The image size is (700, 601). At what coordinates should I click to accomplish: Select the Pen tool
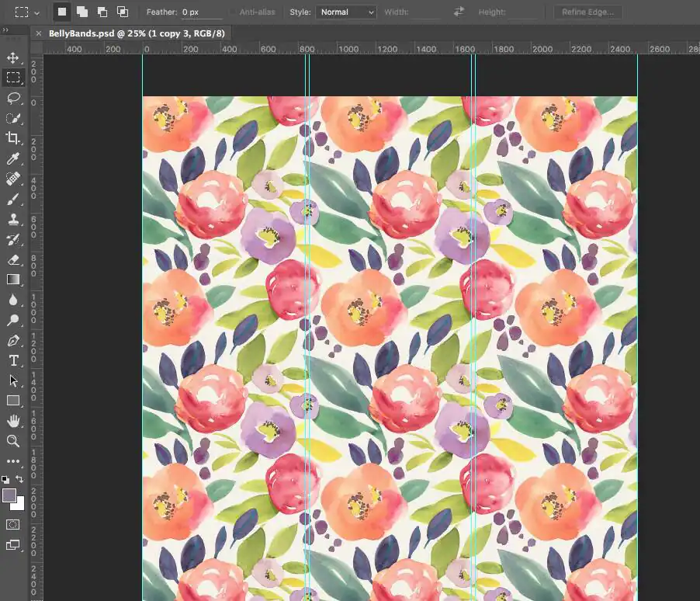click(13, 341)
